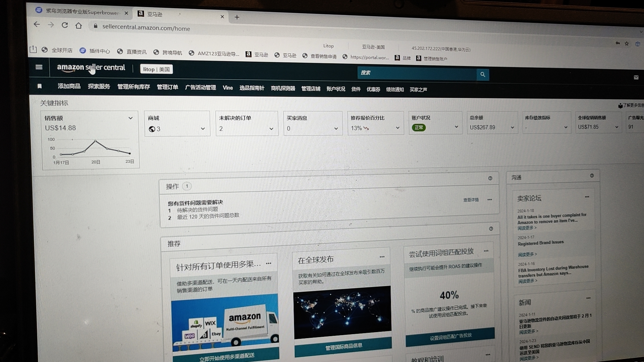The height and width of the screenshot is (362, 644).
Task: Click the browser home icon
Action: pyautogui.click(x=78, y=25)
